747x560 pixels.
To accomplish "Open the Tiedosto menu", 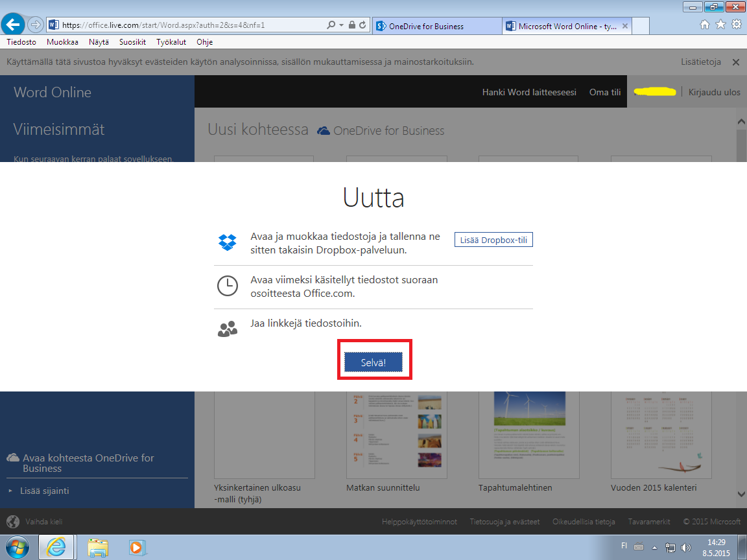I will pos(21,42).
